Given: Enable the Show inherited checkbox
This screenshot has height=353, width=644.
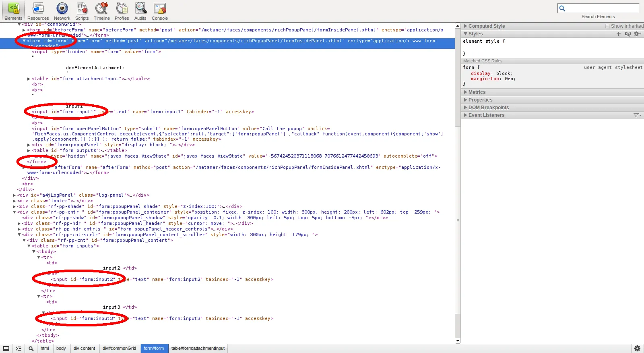Looking at the screenshot, I should point(608,26).
